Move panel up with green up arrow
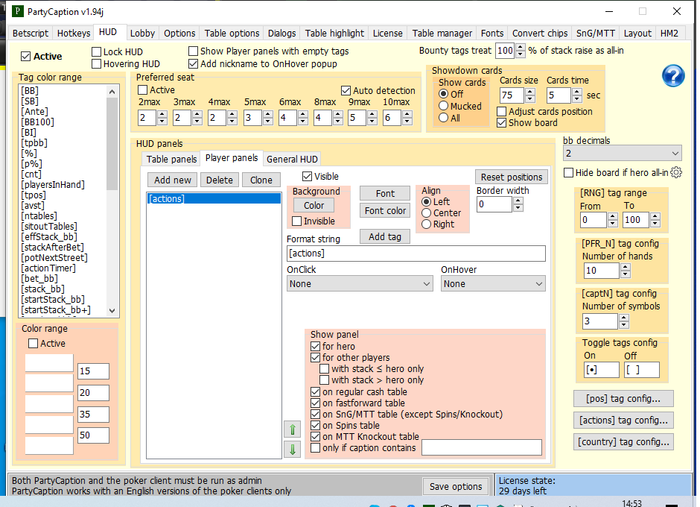This screenshot has height=507, width=700. coord(293,429)
